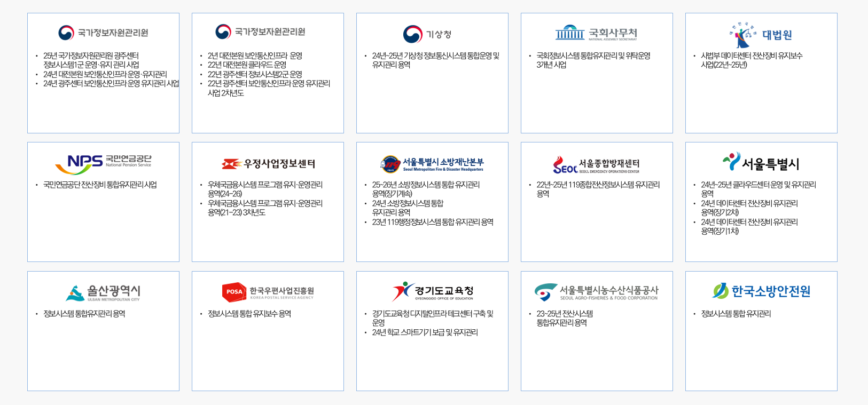Image resolution: width=868 pixels, height=405 pixels.
Task: Click '22년 대전본원 클라우드 운영' item
Action: pos(247,65)
